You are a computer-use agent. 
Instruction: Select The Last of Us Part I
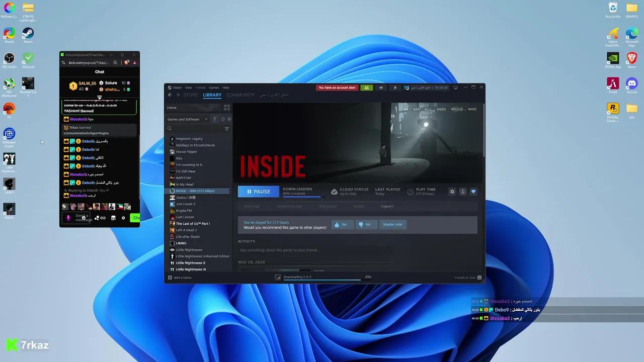(x=193, y=224)
